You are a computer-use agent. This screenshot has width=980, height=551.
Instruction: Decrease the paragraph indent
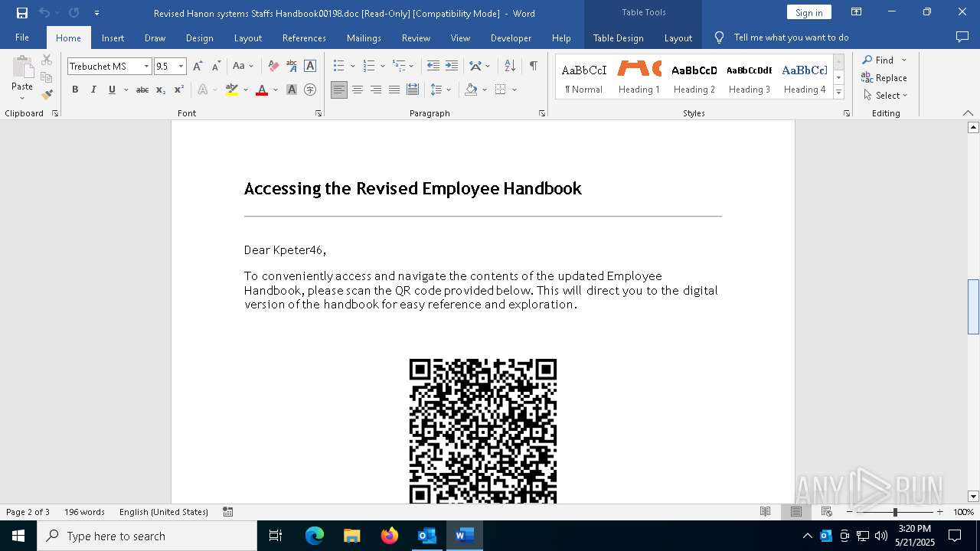pos(433,67)
